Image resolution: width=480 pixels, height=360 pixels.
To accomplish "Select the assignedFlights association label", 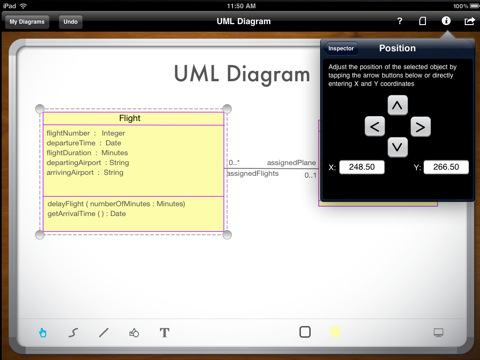I will pyautogui.click(x=252, y=173).
